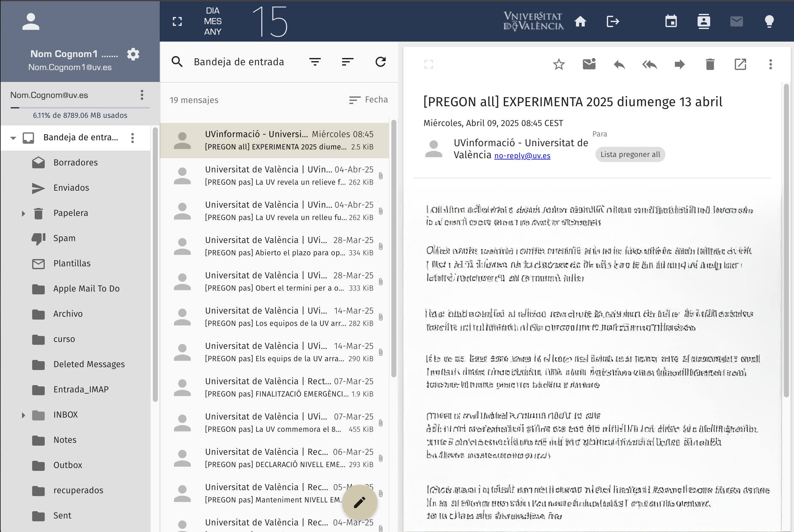794x532 pixels.
Task: Refresh the inbox message list
Action: [x=381, y=62]
